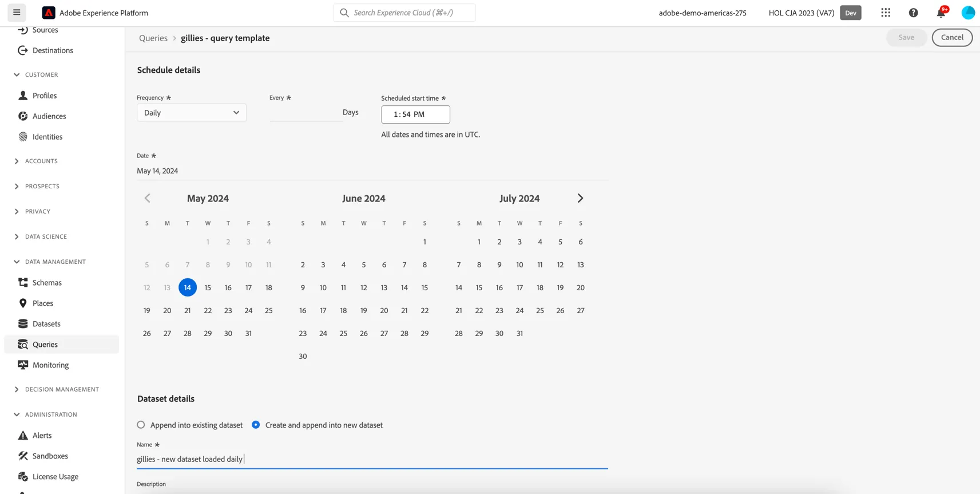
Task: Expand the Prospects section
Action: pyautogui.click(x=17, y=187)
